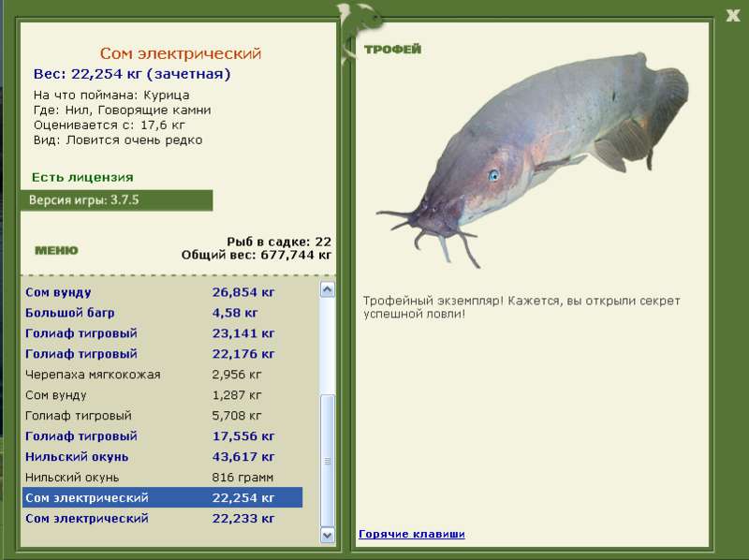This screenshot has width=749, height=560.
Task: Select Нильский окунь 43,617 кг row
Action: coord(162,456)
